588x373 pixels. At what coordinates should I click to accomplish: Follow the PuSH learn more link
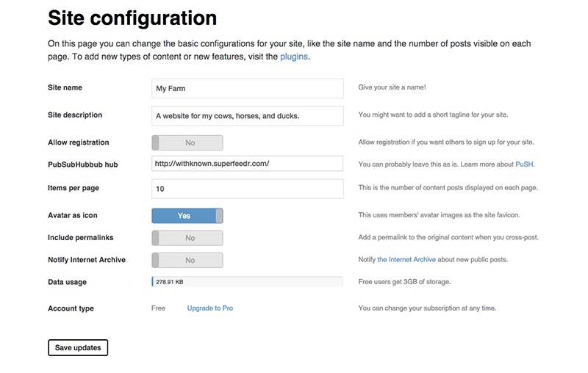524,164
